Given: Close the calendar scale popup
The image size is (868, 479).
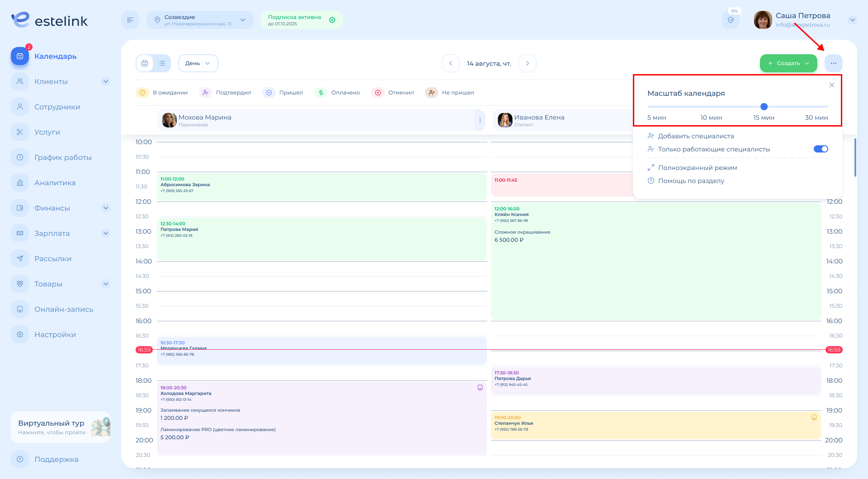Looking at the screenshot, I should point(831,85).
